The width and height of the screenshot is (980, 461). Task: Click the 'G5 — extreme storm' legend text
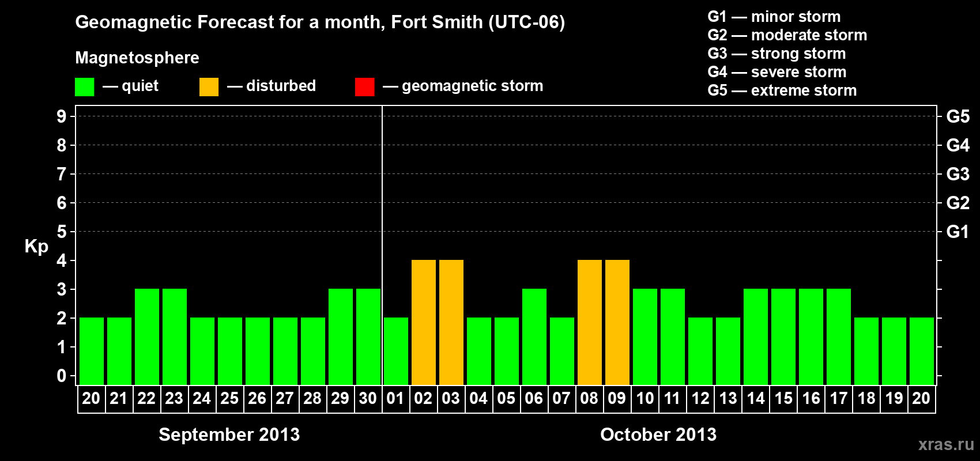click(x=782, y=90)
